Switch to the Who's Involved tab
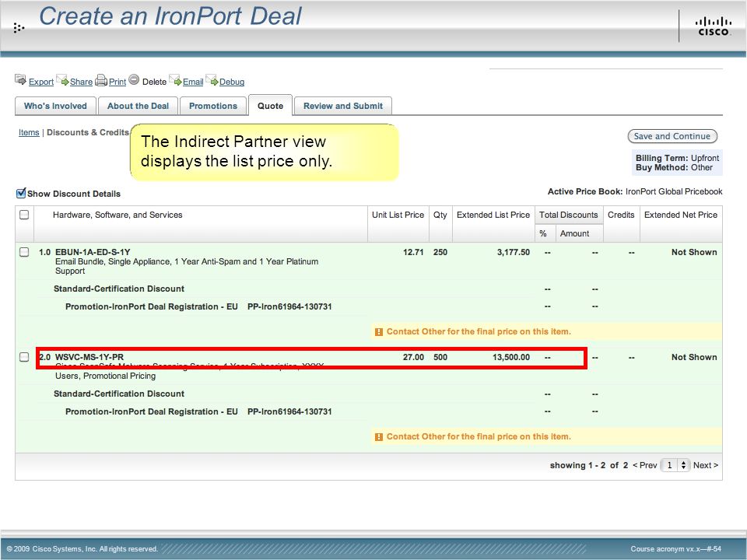This screenshot has width=747, height=560. pos(56,106)
